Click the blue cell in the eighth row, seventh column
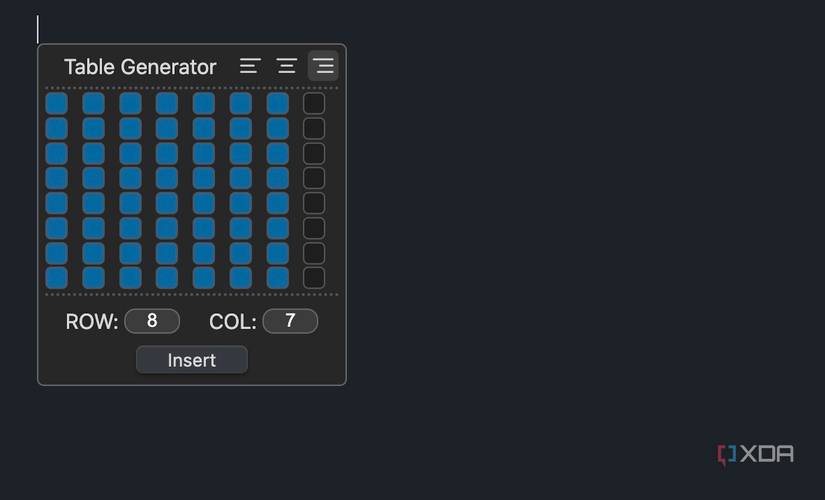 [277, 278]
